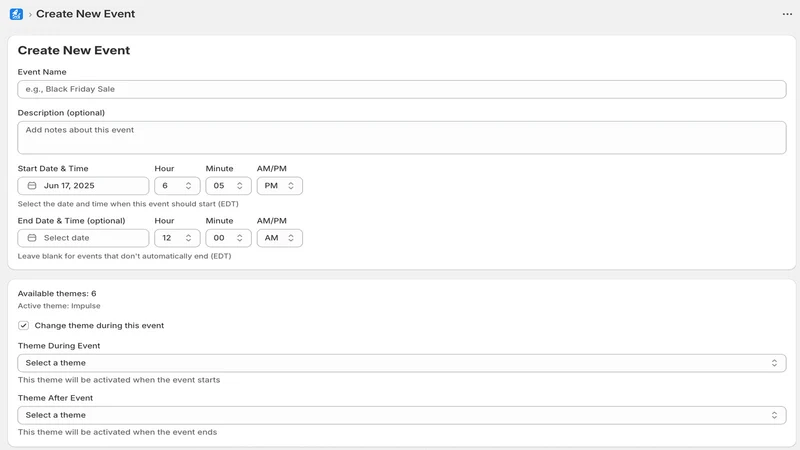Click the Change theme during this event label

click(99, 326)
